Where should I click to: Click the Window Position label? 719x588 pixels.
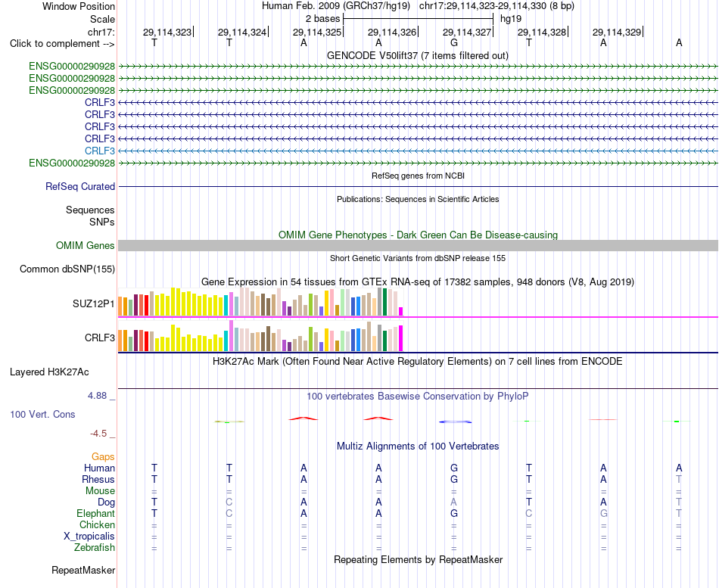(79, 6)
